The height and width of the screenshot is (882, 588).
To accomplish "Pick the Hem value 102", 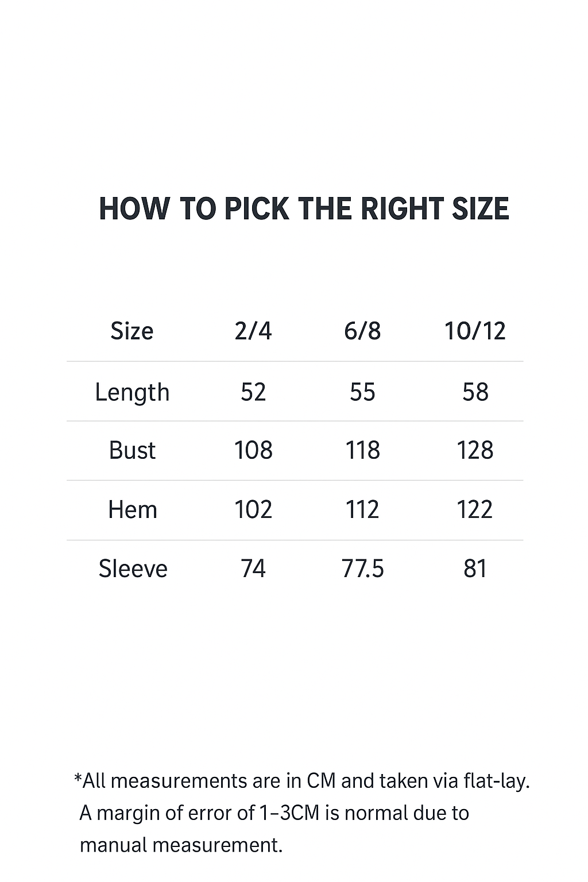I will click(253, 510).
